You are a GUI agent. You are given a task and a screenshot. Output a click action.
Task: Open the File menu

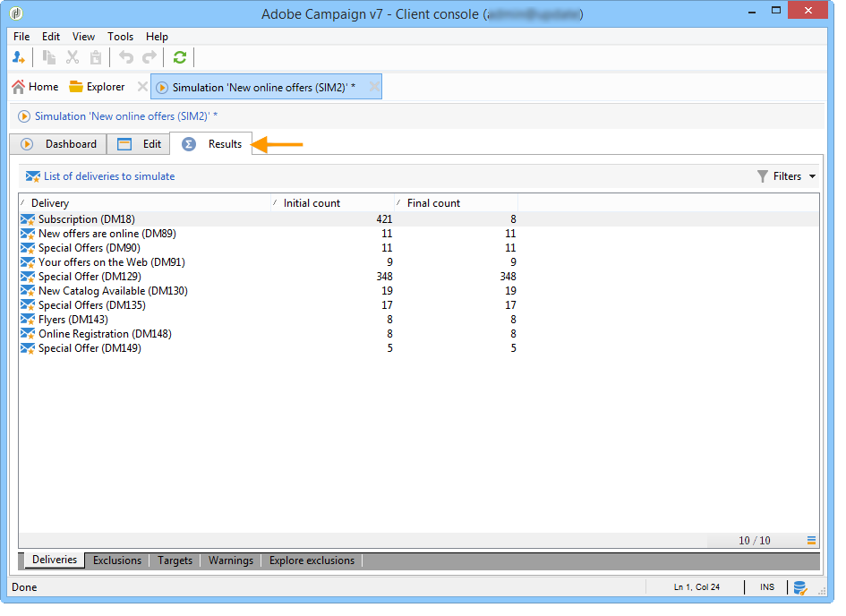click(21, 37)
